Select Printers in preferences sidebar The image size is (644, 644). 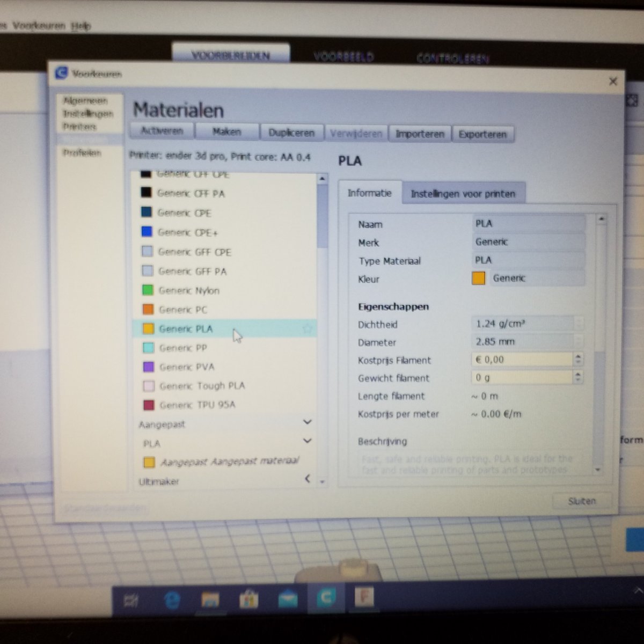pos(79,127)
